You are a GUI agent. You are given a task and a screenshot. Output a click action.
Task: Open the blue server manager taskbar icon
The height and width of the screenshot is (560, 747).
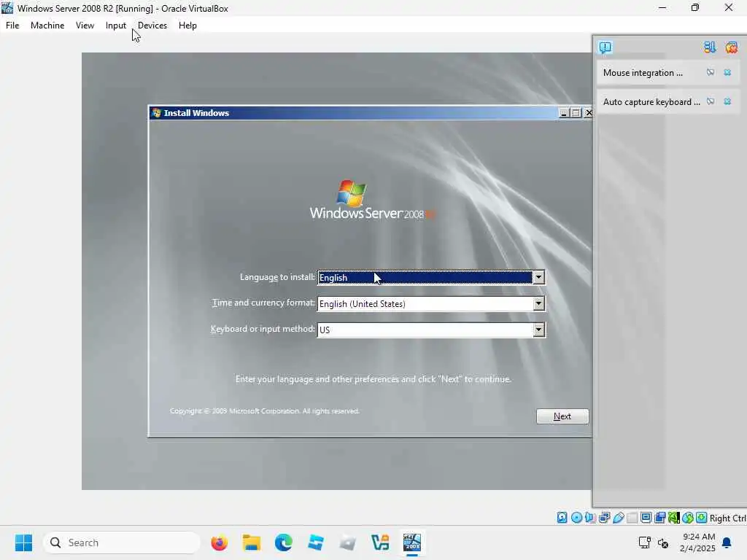point(316,542)
